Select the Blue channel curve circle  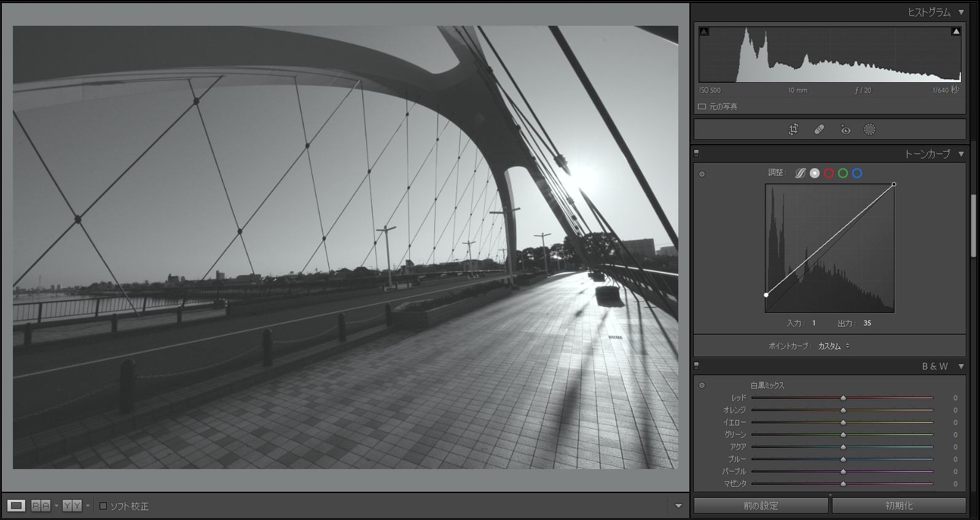point(857,173)
